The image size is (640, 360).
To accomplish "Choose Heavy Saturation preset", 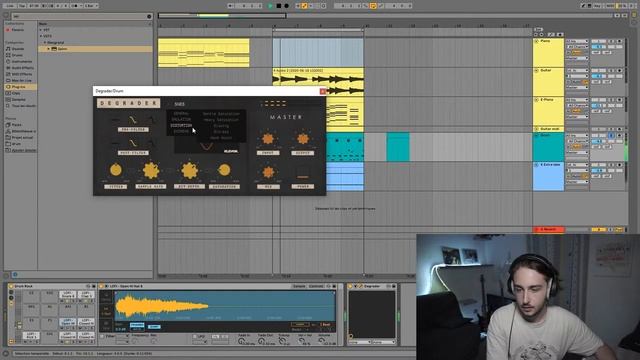I will pyautogui.click(x=221, y=120).
